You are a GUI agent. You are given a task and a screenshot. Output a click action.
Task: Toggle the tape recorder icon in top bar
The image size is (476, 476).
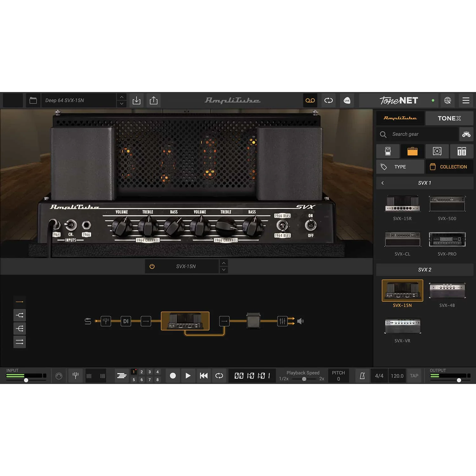[310, 101]
